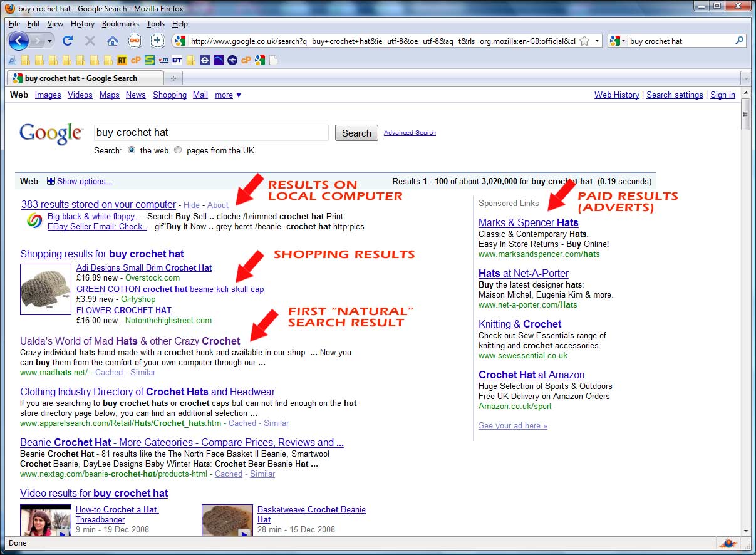Screen dimensions: 756x555
Task: Open 'Crochet Hat at Amazon' ad
Action: (532, 375)
